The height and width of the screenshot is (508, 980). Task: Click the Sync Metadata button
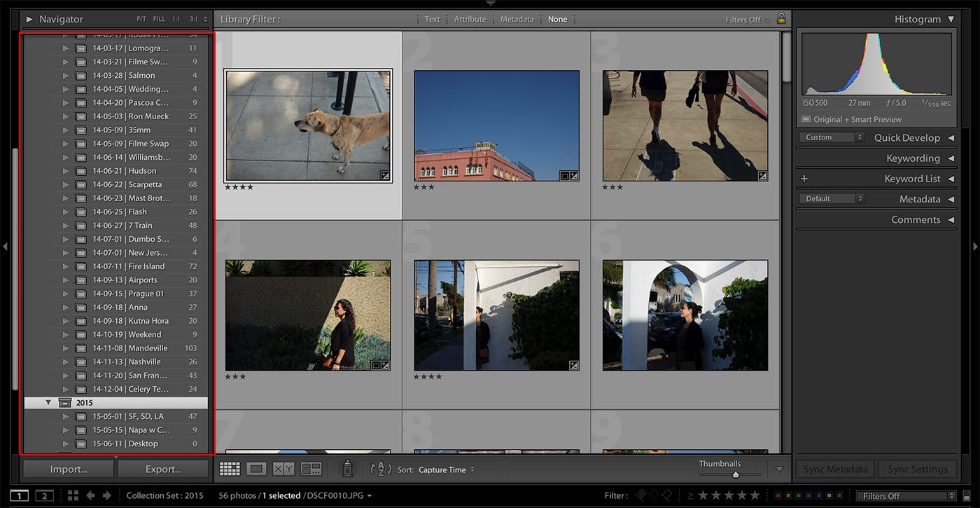(836, 469)
